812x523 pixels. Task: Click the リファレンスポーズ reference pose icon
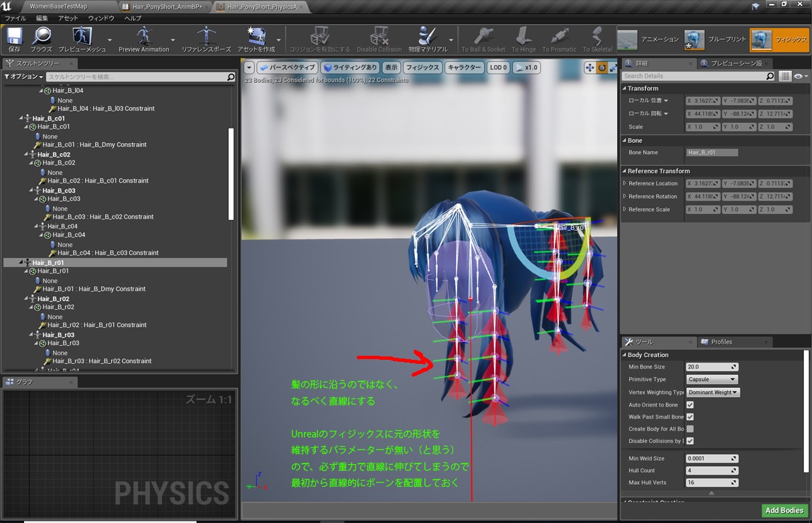206,36
